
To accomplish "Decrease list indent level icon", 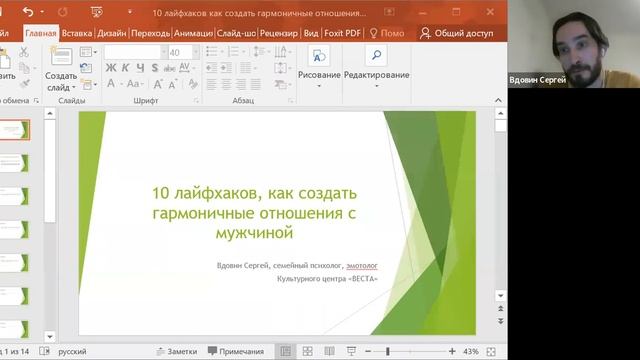I will 211,67.
